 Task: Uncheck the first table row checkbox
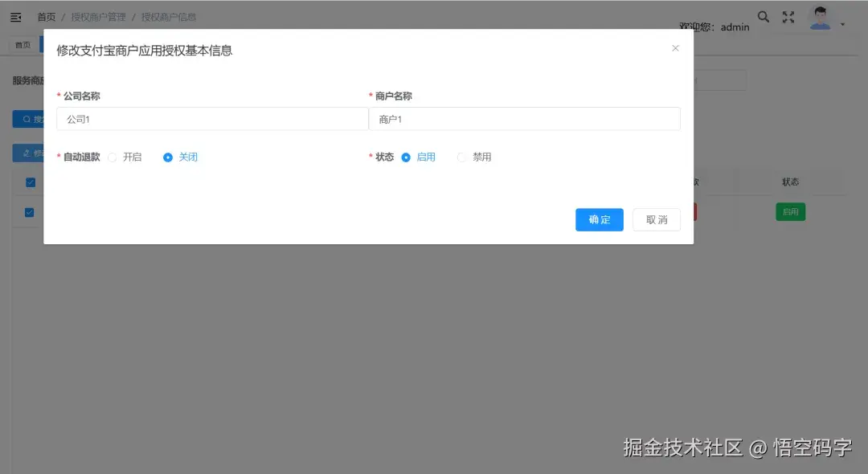click(x=30, y=182)
